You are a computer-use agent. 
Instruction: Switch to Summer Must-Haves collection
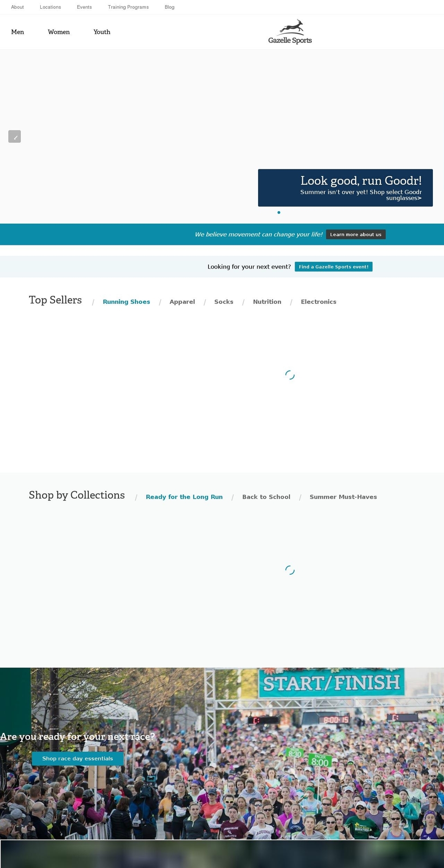[x=343, y=497]
